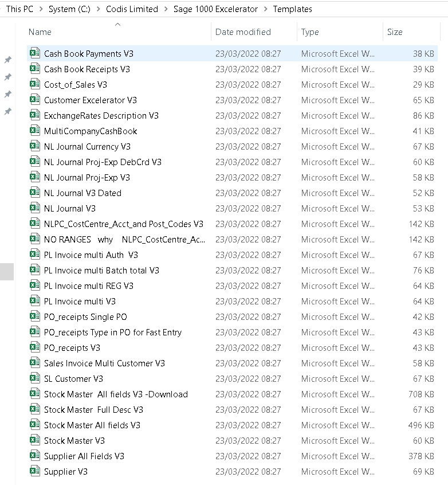
Task: Open Codis Limited folder breadcrumb
Action: pyautogui.click(x=132, y=9)
